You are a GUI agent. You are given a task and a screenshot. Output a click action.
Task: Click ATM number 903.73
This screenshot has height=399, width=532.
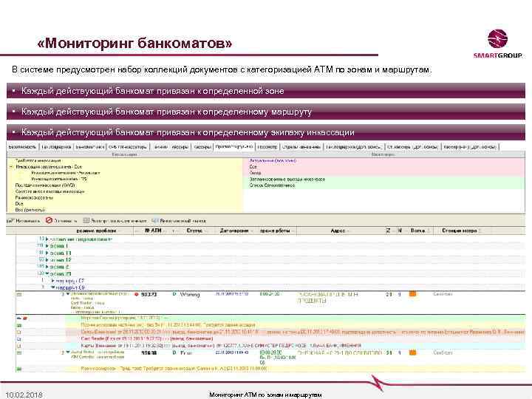click(x=149, y=295)
